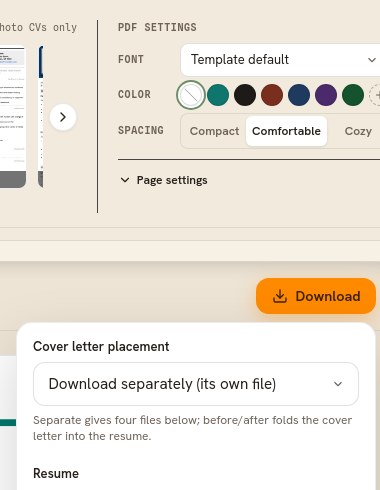Screen dimensions: 380x490
Task: Pick the dark green color swatch
Action: (353, 95)
